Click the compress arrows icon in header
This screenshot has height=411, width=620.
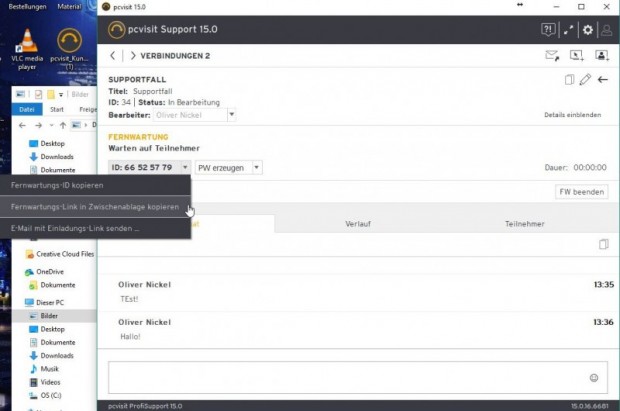click(x=569, y=30)
